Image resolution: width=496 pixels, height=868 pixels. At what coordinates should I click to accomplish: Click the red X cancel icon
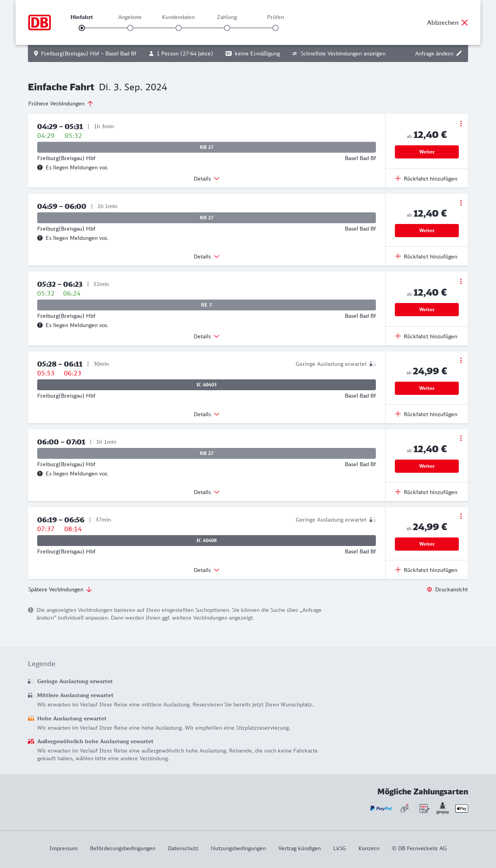465,22
